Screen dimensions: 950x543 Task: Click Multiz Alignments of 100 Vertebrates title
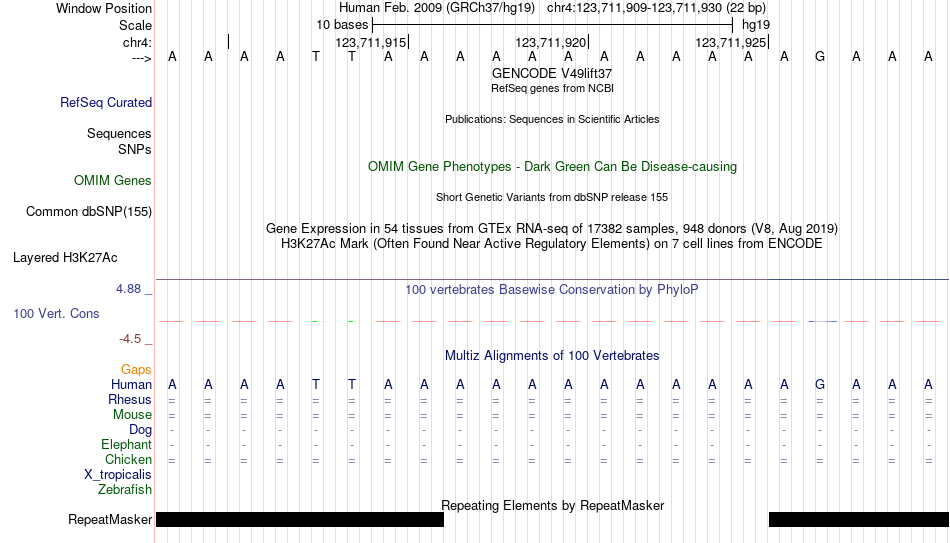pos(552,356)
